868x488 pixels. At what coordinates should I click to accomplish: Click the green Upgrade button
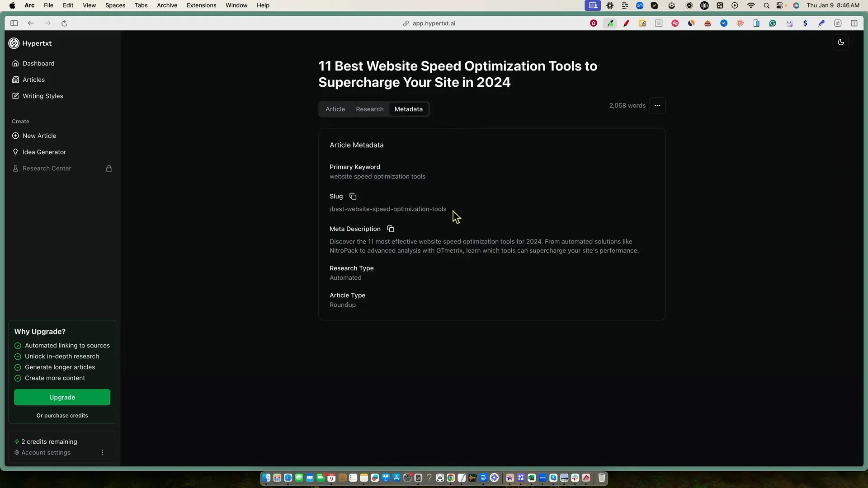pyautogui.click(x=62, y=398)
